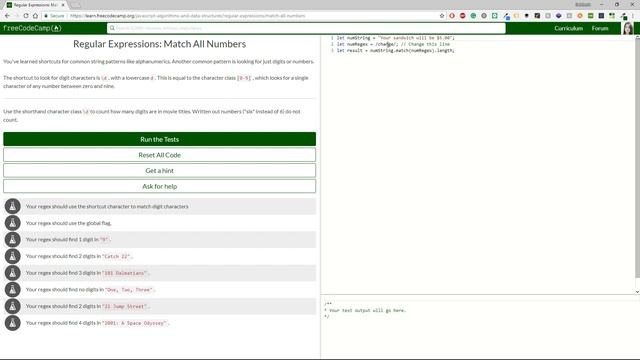Select the Regular Expressions browser tab

(x=36, y=5)
